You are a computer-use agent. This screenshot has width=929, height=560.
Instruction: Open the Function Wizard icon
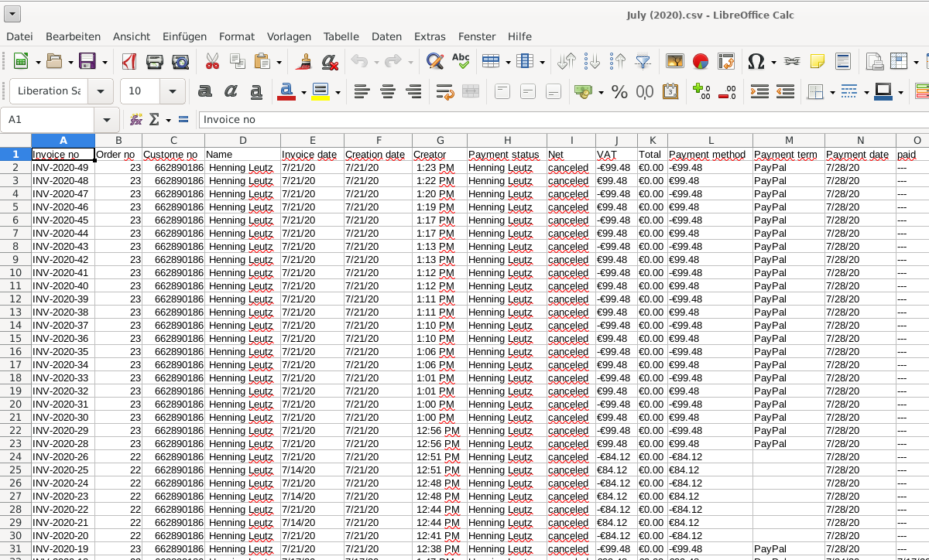click(x=136, y=120)
